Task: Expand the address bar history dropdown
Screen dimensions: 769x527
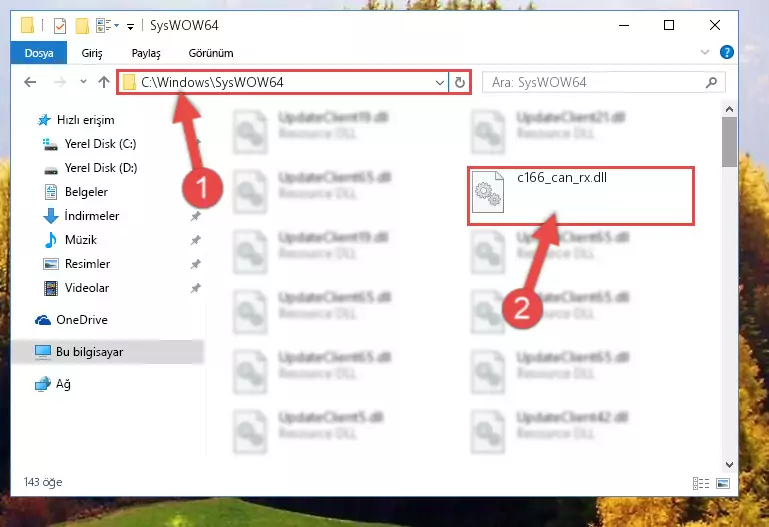Action: (440, 82)
